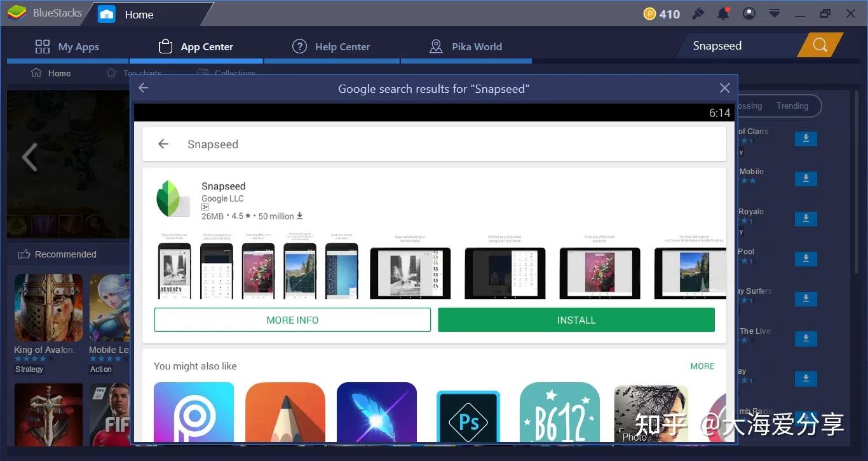
Task: Open the Pika World tab
Action: [466, 46]
